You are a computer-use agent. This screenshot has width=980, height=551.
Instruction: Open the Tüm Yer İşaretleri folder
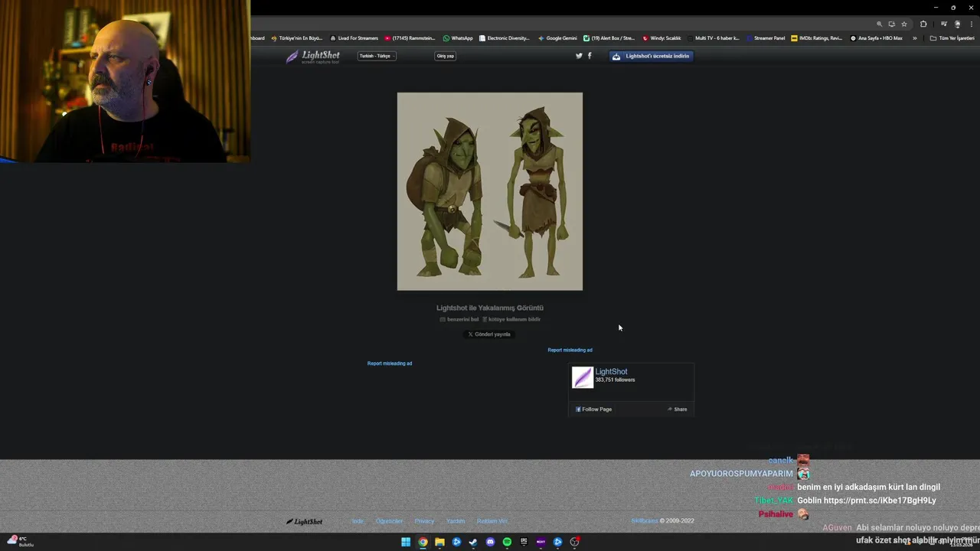[x=952, y=38]
